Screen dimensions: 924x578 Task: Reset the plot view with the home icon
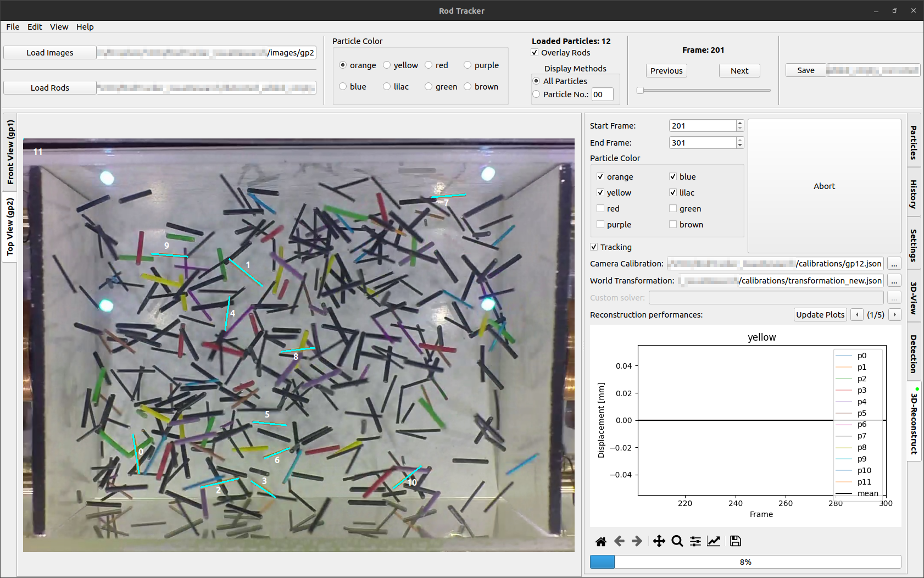click(601, 542)
